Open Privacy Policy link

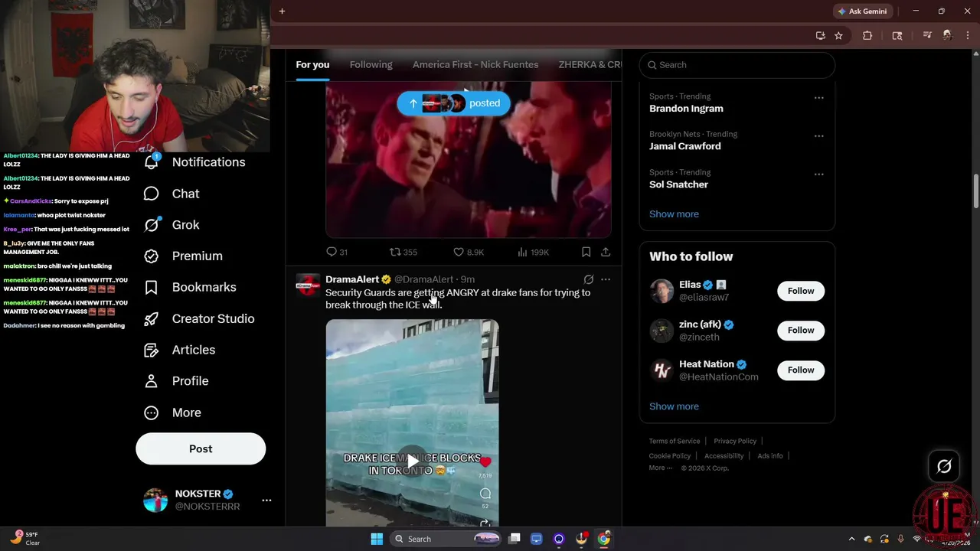click(x=735, y=441)
